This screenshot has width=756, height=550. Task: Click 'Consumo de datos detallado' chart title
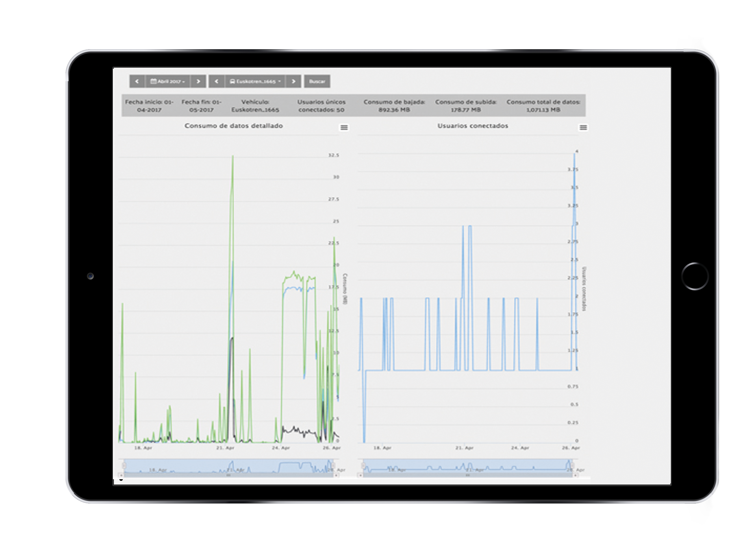pos(233,126)
